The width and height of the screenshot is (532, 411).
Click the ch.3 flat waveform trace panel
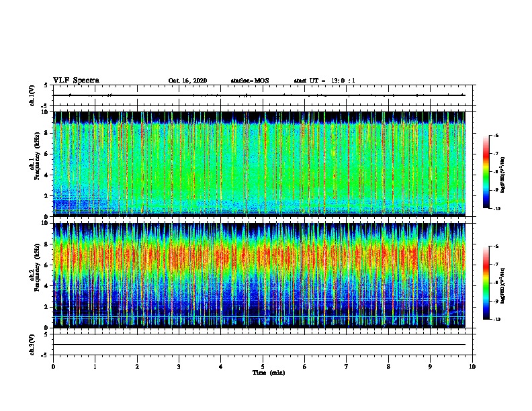click(263, 345)
